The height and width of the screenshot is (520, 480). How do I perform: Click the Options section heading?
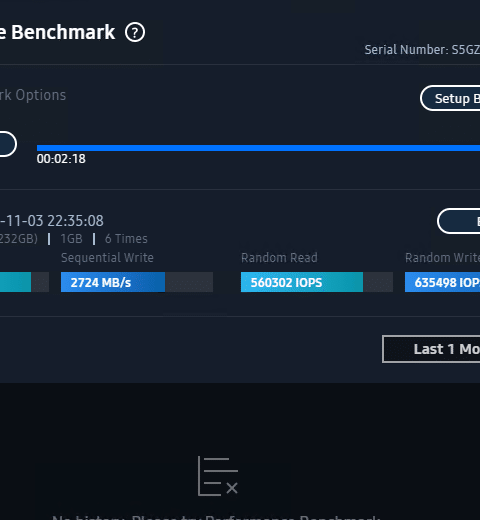click(33, 95)
